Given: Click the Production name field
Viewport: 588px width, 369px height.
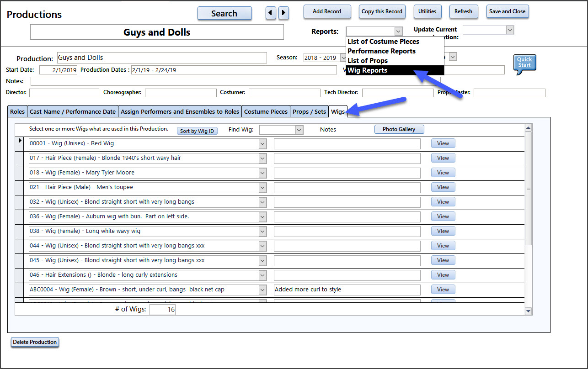Looking at the screenshot, I should pos(162,58).
